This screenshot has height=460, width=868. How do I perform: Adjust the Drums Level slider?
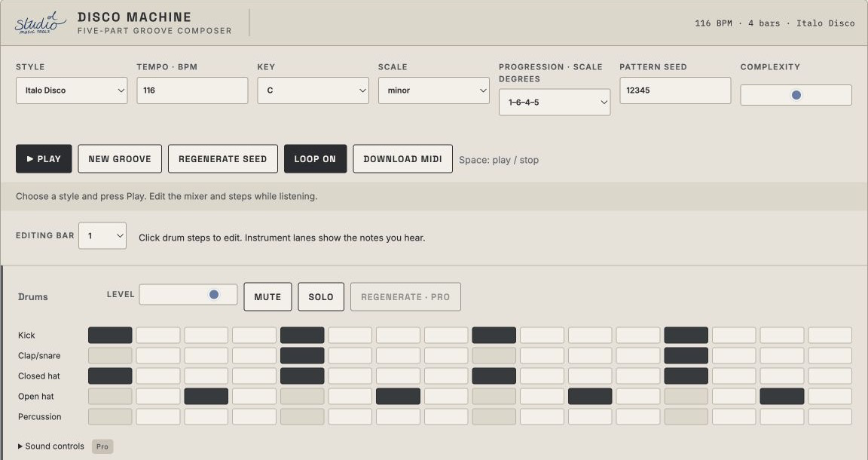click(188, 294)
